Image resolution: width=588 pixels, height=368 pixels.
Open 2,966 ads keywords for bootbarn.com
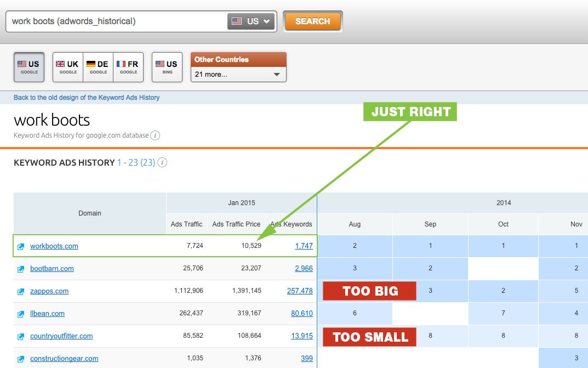304,269
